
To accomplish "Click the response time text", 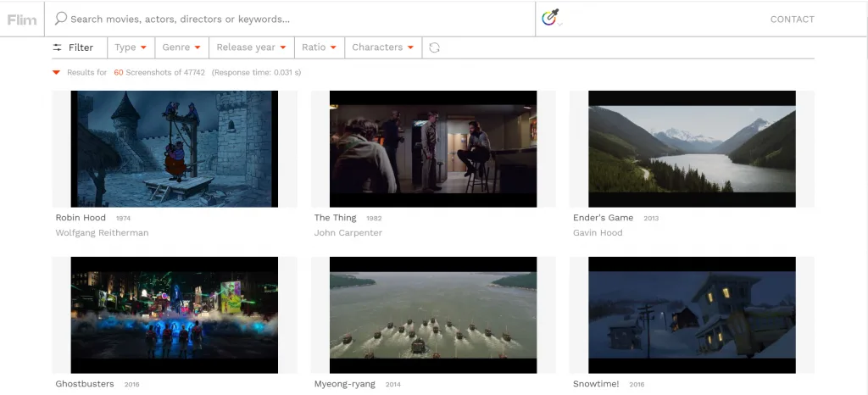I will pos(256,72).
